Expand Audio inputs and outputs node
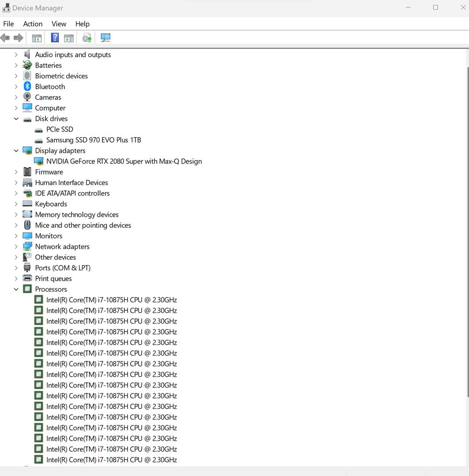 16,55
